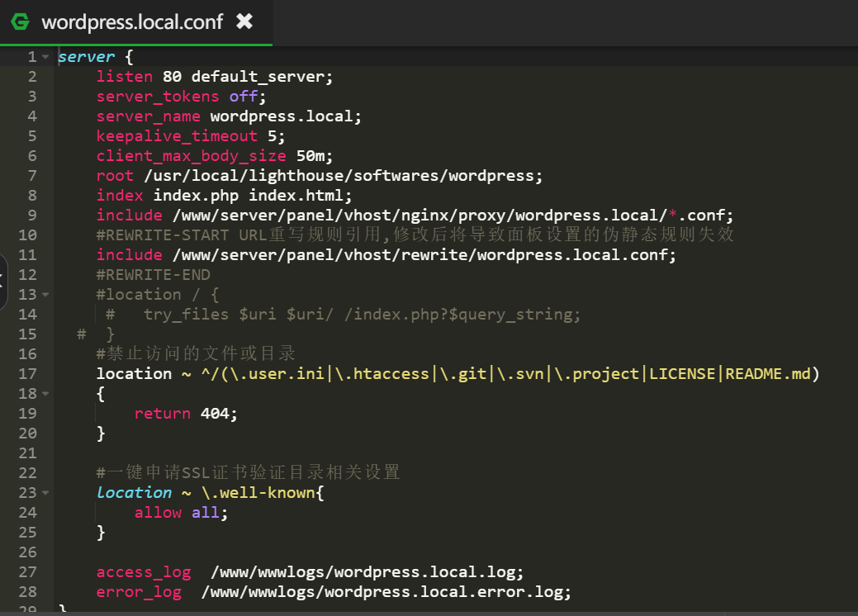Click the 'access_log' directive

[x=144, y=571]
